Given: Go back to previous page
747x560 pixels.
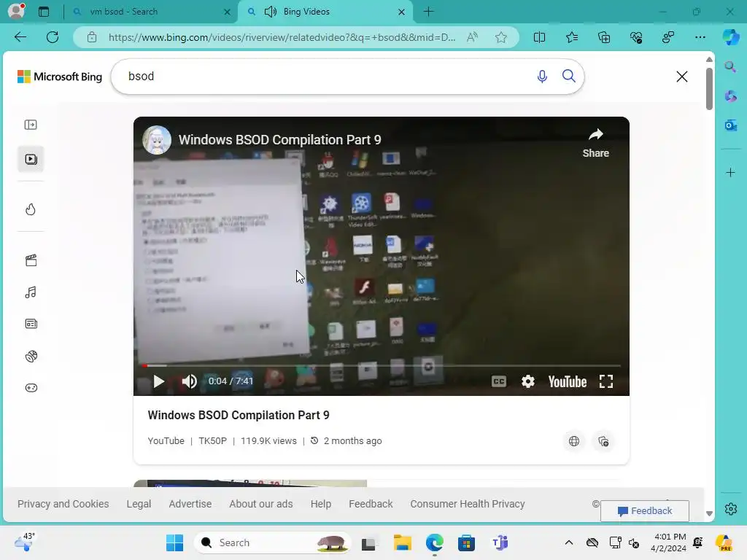Looking at the screenshot, I should click(x=20, y=37).
